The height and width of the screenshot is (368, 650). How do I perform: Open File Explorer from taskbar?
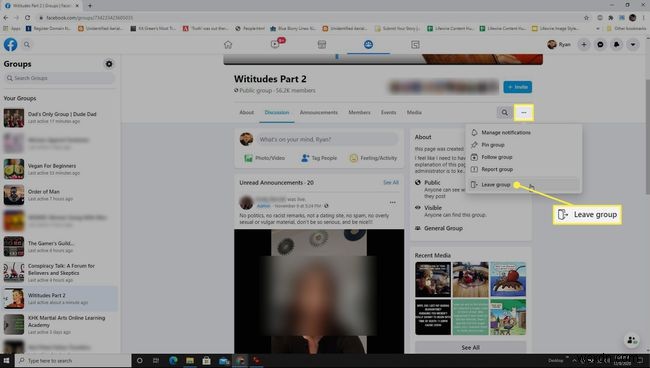[190, 361]
